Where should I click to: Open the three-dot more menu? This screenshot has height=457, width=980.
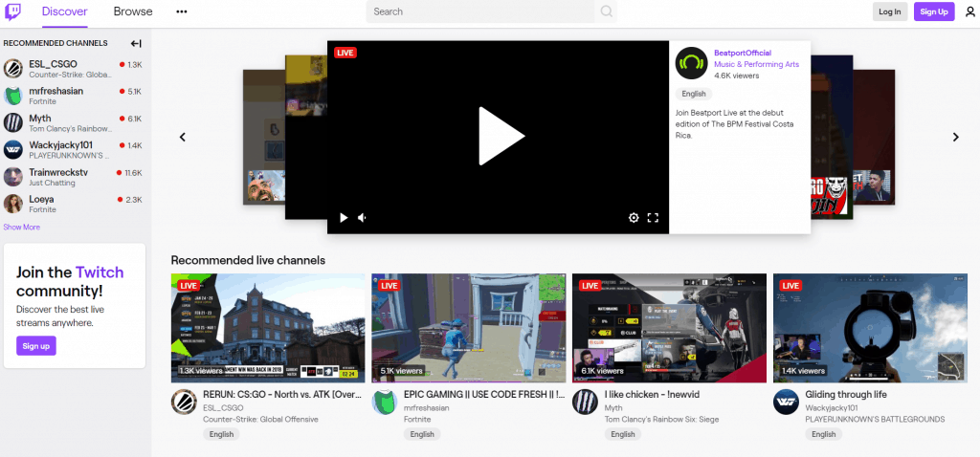(x=182, y=11)
